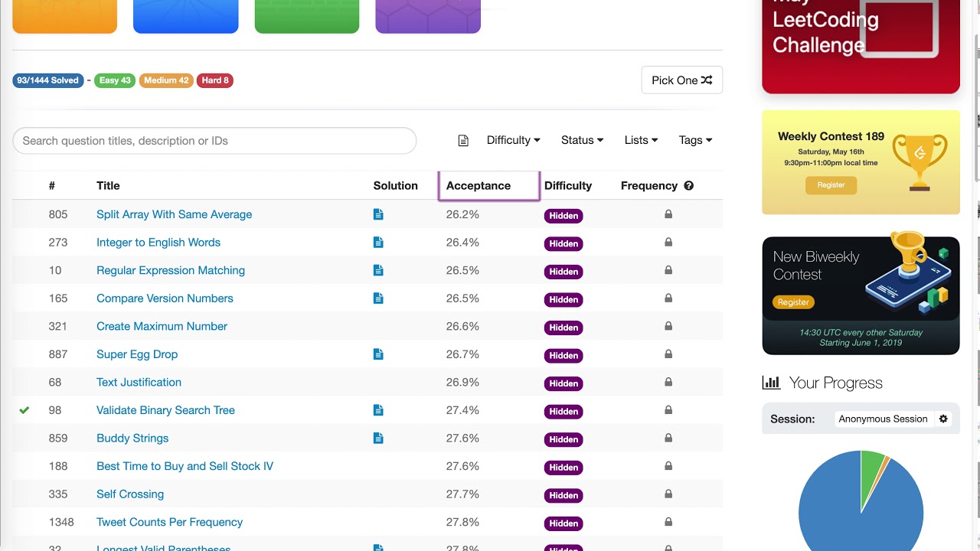Click lock icon in Split Array With Same Average row
Screen dimensions: 980x551
tap(668, 214)
